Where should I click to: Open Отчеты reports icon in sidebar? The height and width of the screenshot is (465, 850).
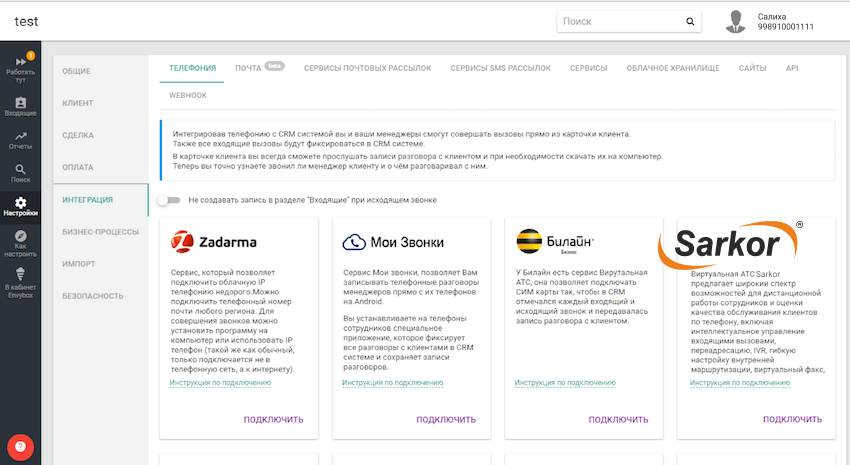(20, 140)
